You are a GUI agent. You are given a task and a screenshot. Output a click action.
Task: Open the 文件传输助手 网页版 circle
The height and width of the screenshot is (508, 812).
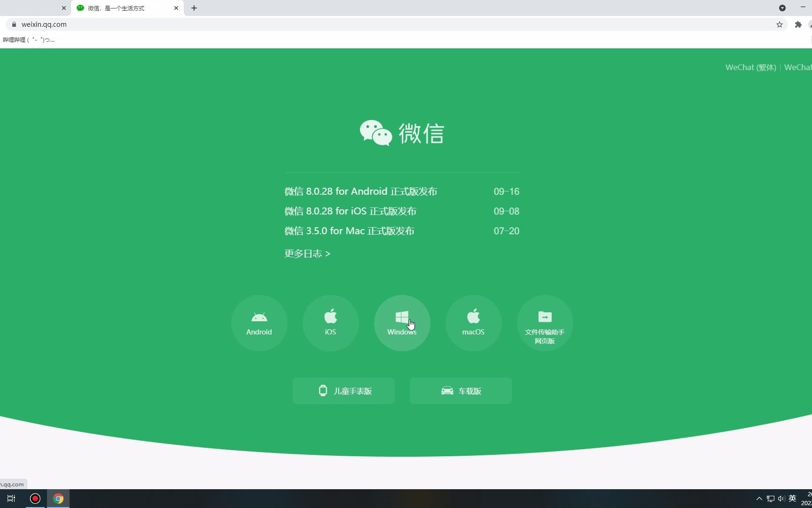coord(545,323)
